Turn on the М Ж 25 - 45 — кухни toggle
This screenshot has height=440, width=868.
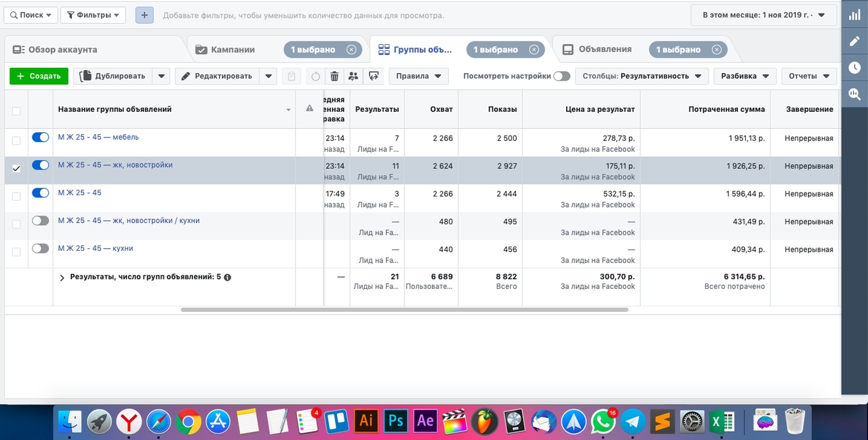click(x=41, y=248)
